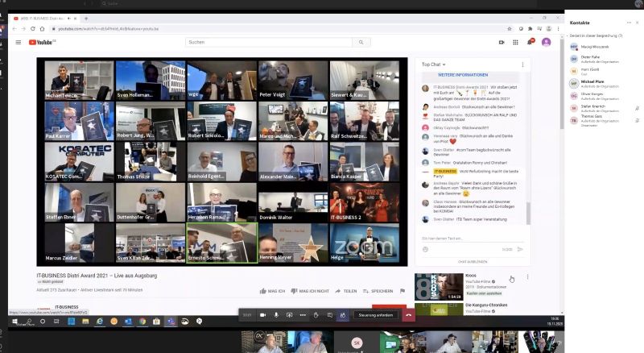
Task: Open the Windows Start menu
Action: point(14,322)
